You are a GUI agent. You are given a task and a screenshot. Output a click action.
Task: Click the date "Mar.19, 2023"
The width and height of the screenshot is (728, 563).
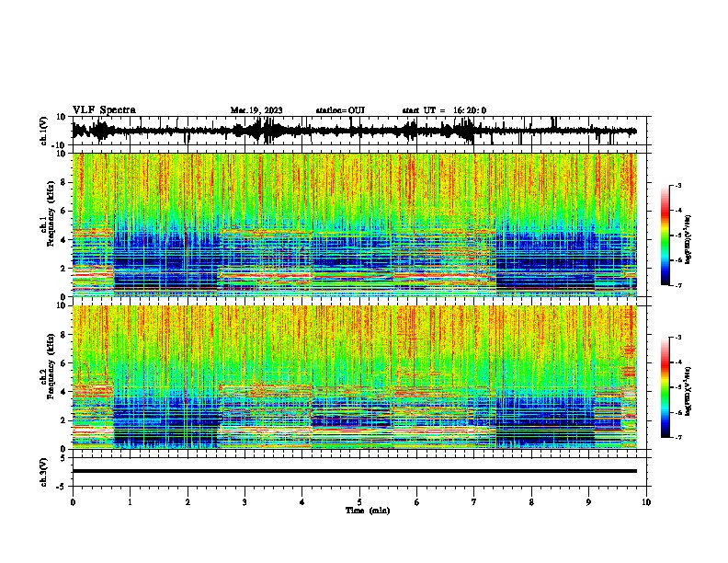point(256,110)
